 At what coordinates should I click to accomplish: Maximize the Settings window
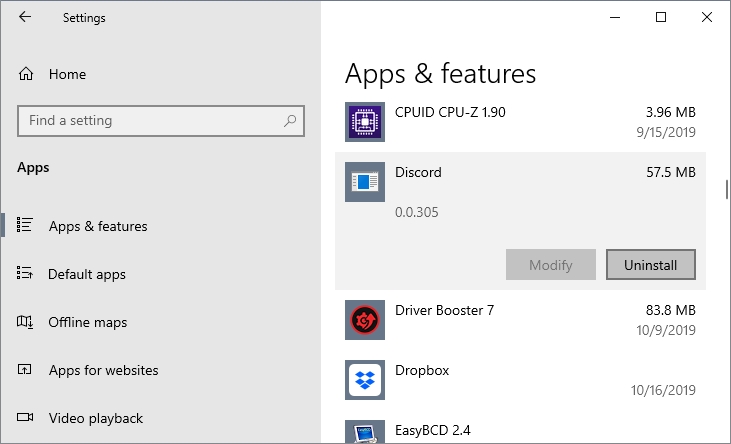[x=660, y=18]
